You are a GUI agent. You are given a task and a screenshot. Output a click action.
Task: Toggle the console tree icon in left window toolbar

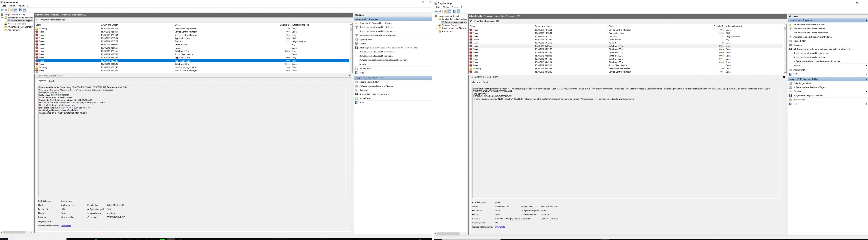pyautogui.click(x=16, y=10)
